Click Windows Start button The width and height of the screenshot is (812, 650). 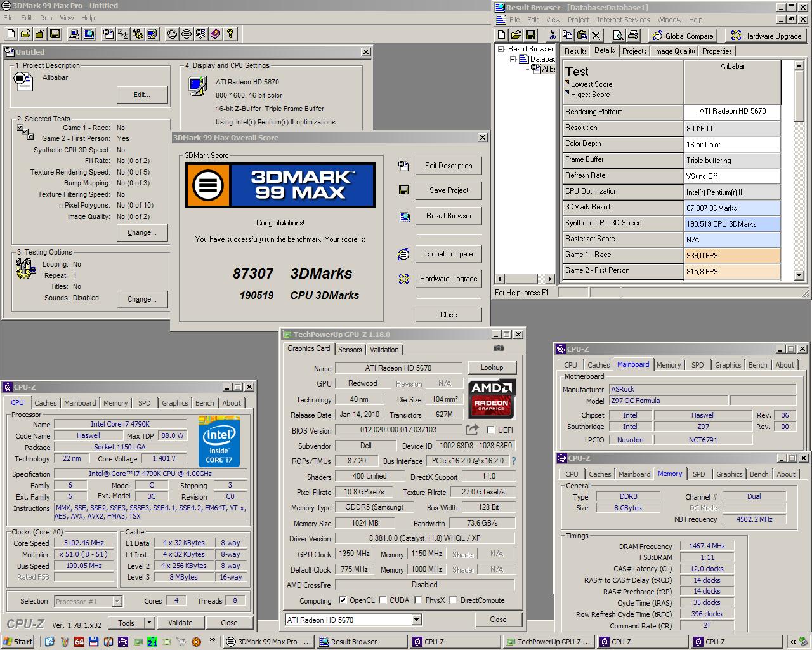pos(18,641)
